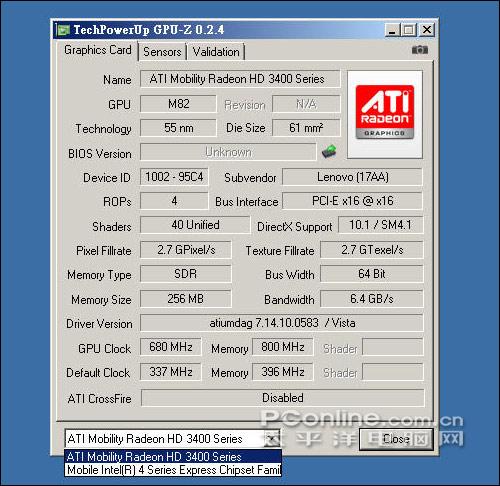Click the BIOS save chip icon
Image resolution: width=500 pixels, height=486 pixels.
pyautogui.click(x=329, y=152)
